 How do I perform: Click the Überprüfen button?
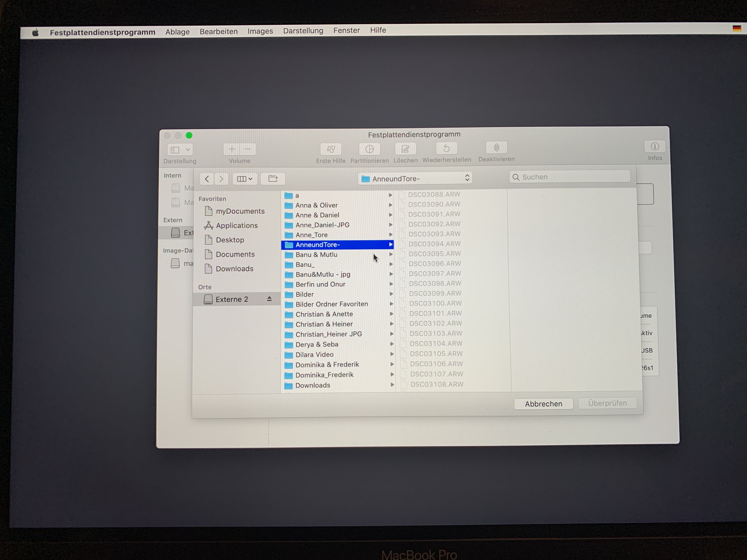click(x=607, y=403)
